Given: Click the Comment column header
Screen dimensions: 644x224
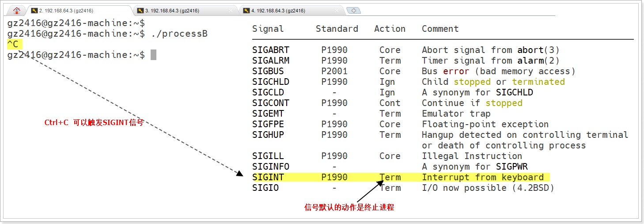Looking at the screenshot, I should click(440, 29).
